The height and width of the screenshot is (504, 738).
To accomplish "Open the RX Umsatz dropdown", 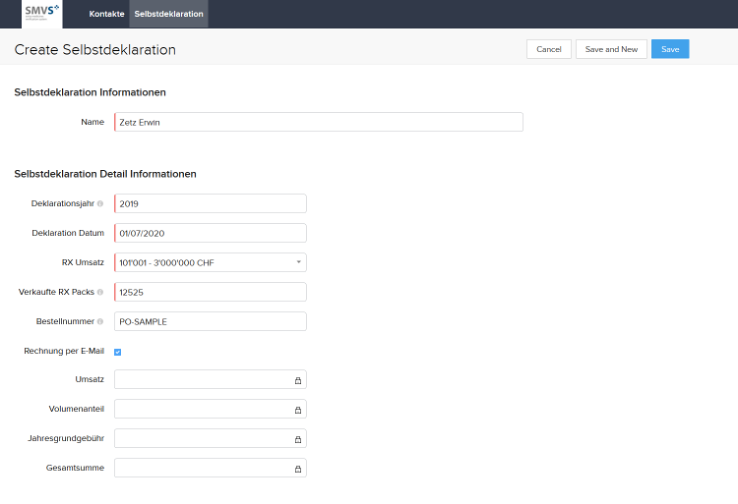I will coord(210,263).
